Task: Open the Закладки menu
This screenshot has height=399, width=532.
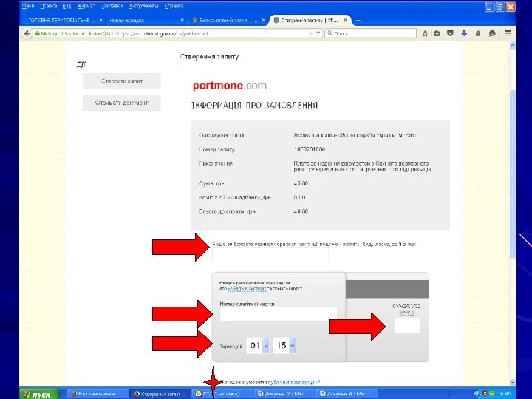Action: [112, 6]
